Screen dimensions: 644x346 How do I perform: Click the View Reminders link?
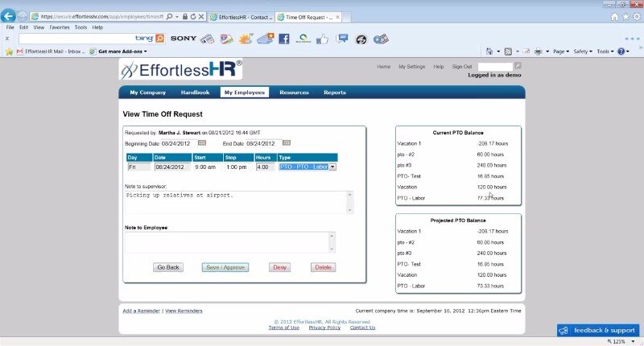(x=184, y=311)
